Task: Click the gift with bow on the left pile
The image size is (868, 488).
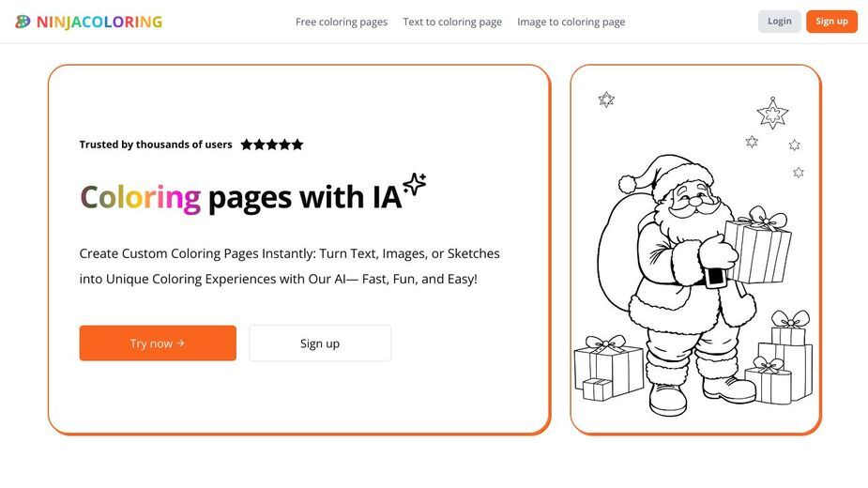Action: [609, 367]
